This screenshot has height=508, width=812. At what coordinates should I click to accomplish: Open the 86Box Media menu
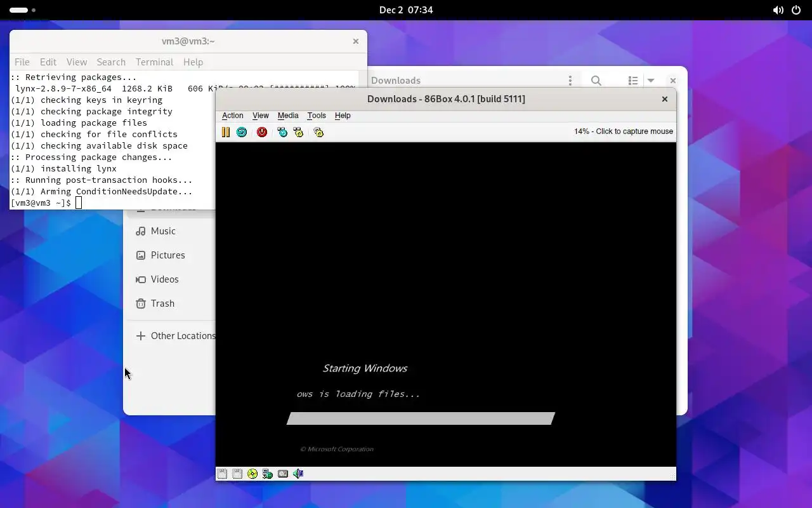[288, 116]
